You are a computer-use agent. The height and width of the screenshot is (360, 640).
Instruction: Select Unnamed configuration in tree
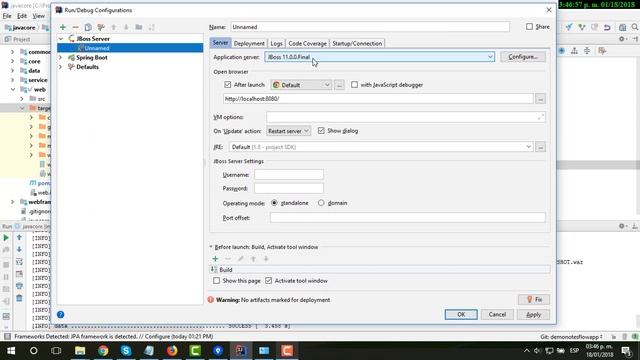(130, 48)
